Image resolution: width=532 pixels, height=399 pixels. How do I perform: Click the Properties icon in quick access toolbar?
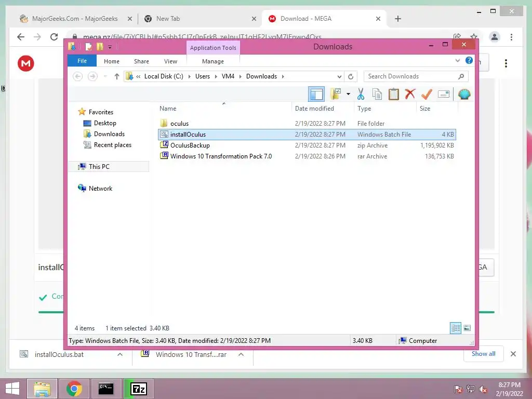point(88,46)
